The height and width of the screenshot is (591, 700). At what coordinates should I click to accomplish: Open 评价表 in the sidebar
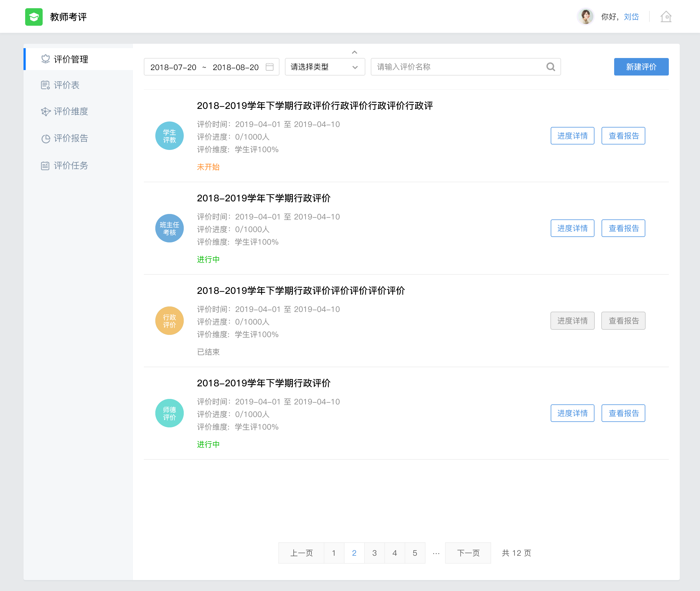tap(66, 85)
